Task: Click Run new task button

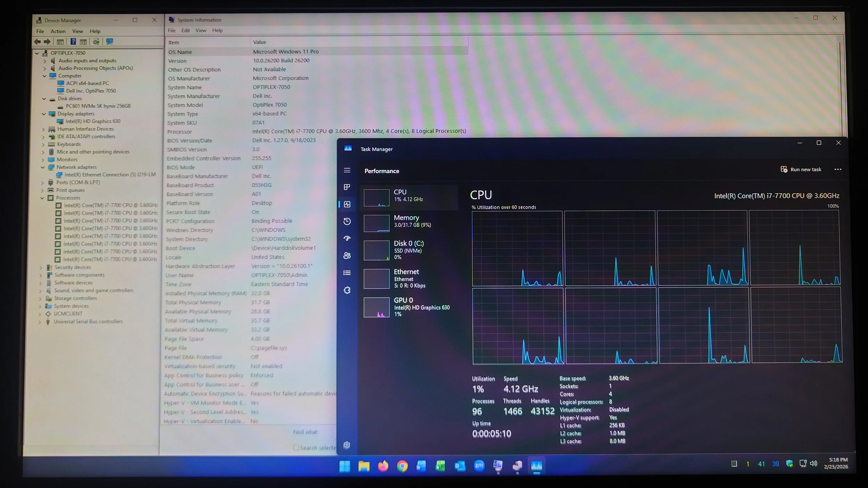Action: click(801, 169)
